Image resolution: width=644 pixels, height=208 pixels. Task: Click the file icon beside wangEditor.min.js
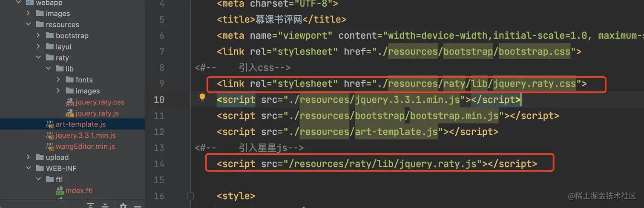(x=50, y=147)
